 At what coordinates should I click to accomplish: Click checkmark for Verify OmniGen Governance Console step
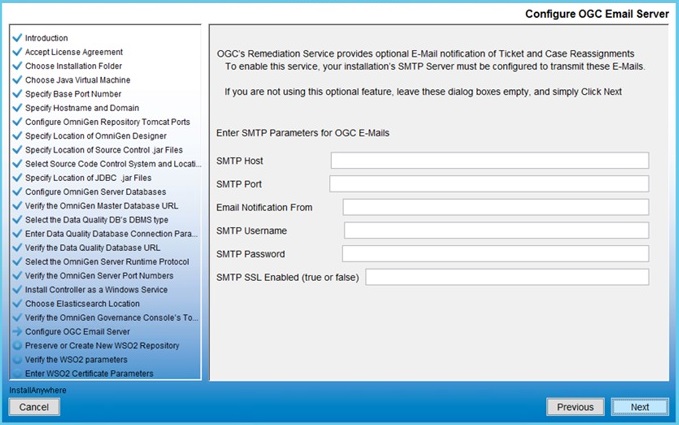(x=17, y=317)
